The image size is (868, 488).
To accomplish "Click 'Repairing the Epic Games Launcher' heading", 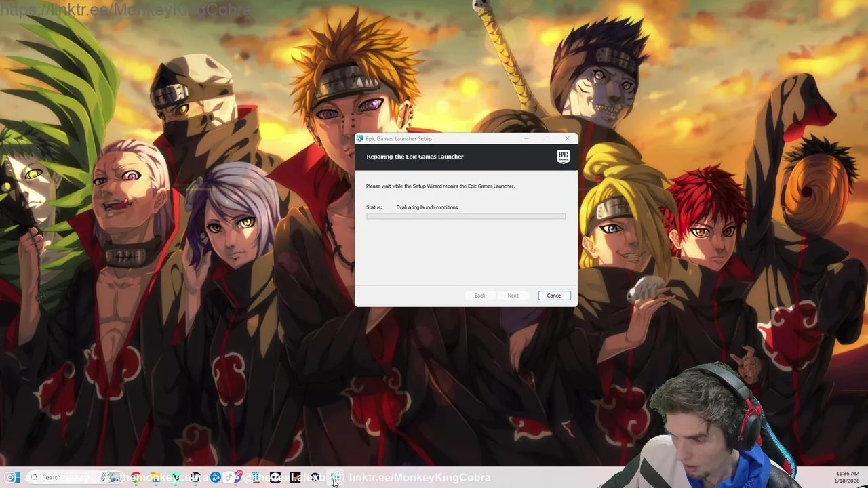I will 415,157.
